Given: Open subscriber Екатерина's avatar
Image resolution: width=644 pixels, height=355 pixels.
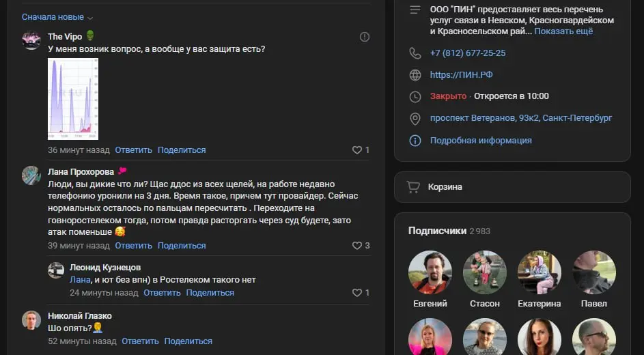Looking at the screenshot, I should [x=540, y=272].
